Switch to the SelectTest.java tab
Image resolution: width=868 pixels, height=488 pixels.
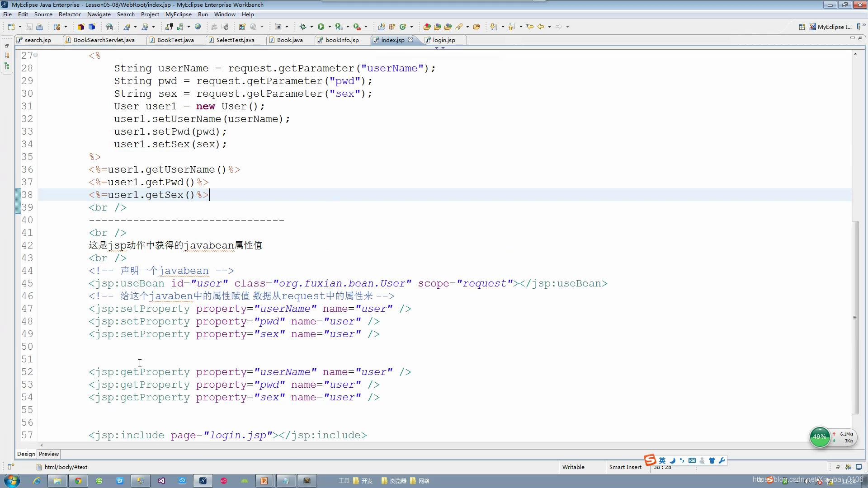pos(235,40)
